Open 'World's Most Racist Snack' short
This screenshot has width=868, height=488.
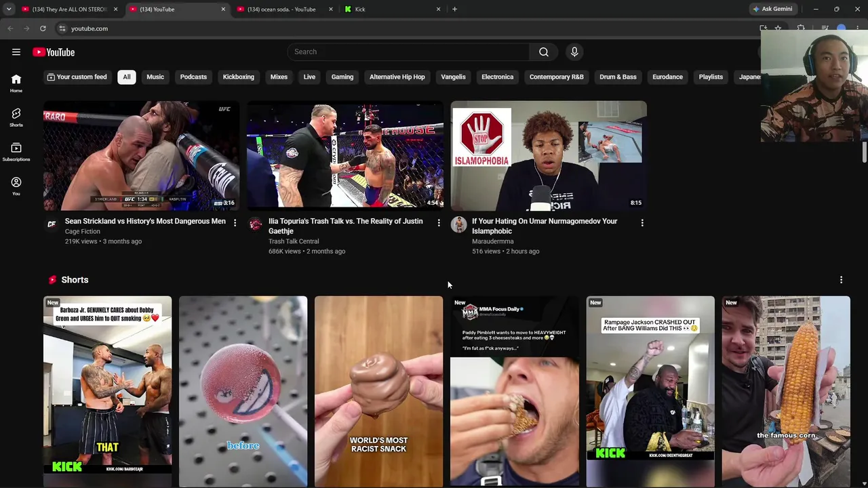pos(379,392)
